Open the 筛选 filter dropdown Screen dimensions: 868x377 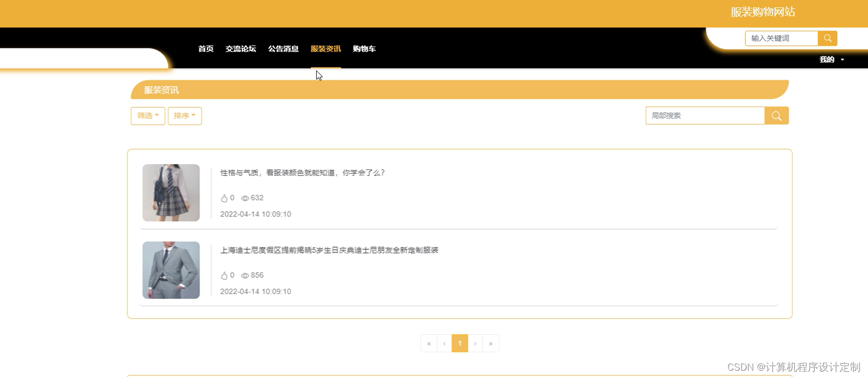148,116
